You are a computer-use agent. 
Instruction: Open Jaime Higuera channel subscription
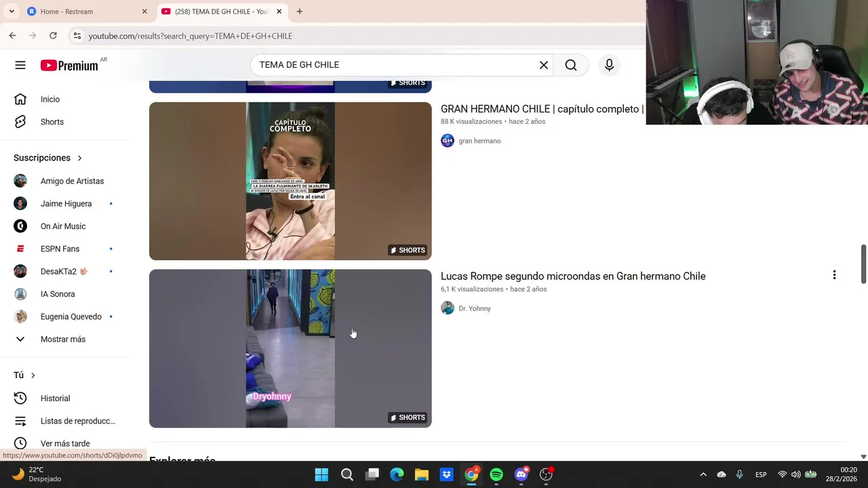click(x=66, y=203)
